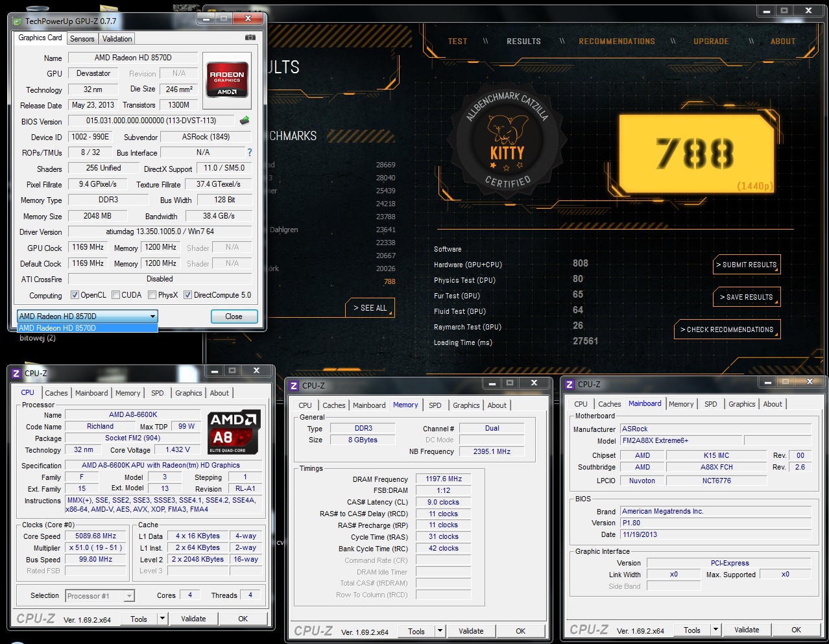Open Caches tab in CPU-Z CPU window

coord(56,393)
